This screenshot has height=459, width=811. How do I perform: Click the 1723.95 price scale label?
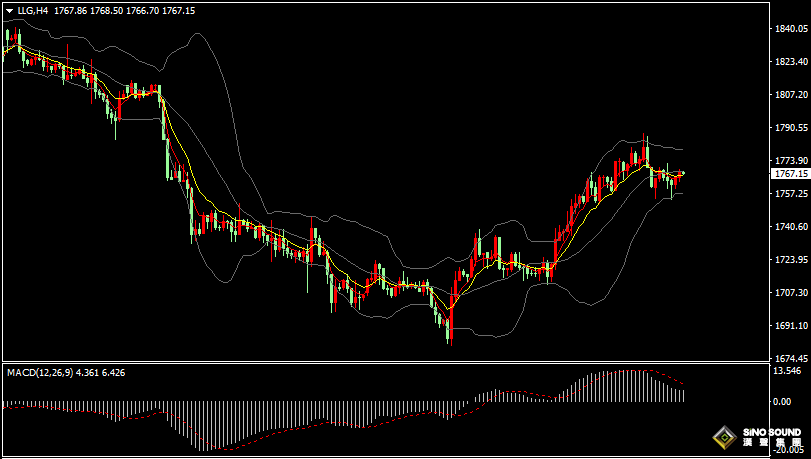(790, 260)
